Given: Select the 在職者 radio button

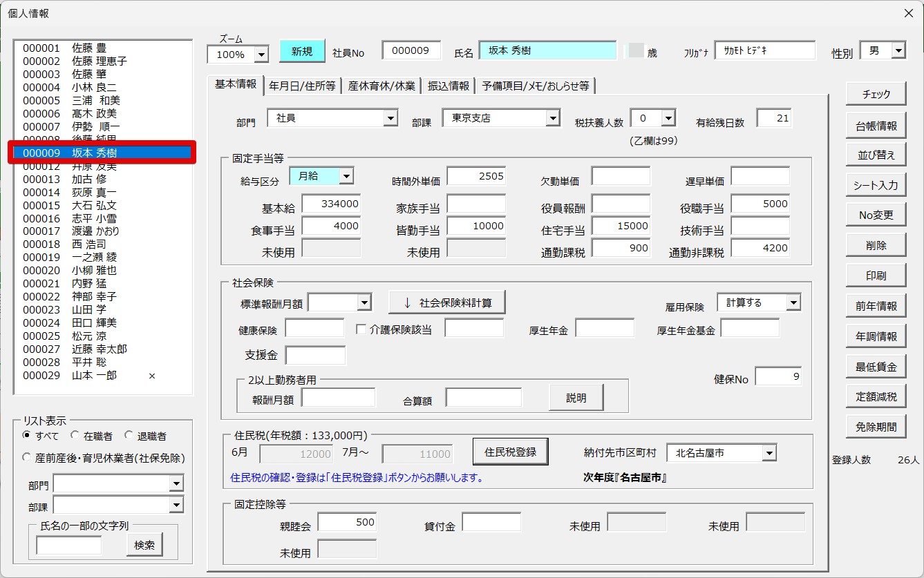Looking at the screenshot, I should [x=75, y=436].
